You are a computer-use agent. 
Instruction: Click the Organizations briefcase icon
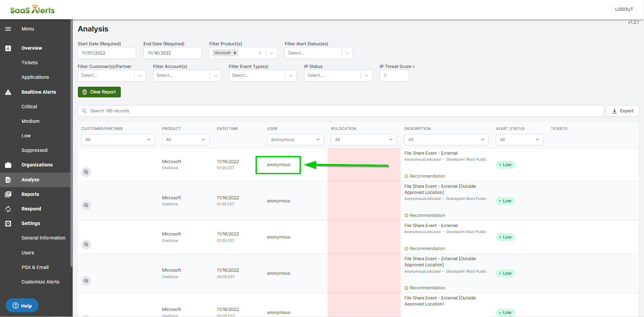pyautogui.click(x=8, y=165)
